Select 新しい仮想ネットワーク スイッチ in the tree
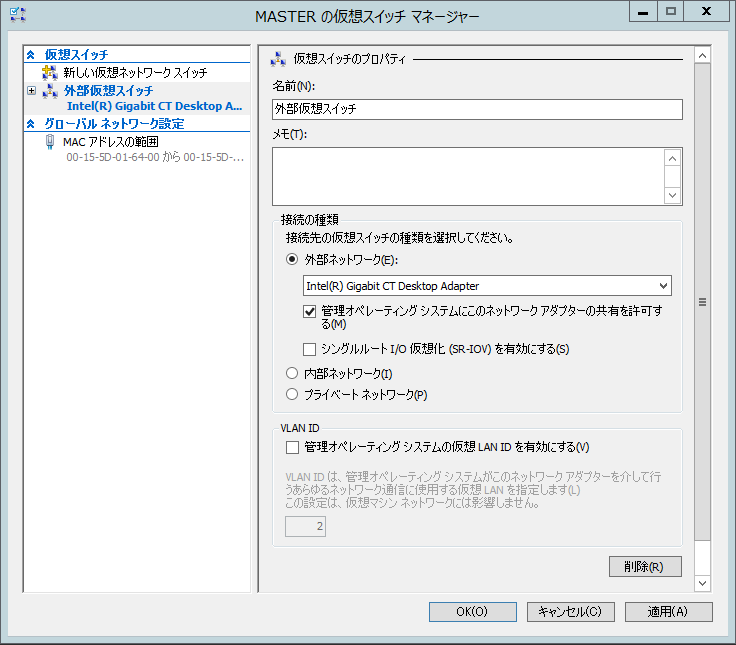736x645 pixels. click(136, 73)
